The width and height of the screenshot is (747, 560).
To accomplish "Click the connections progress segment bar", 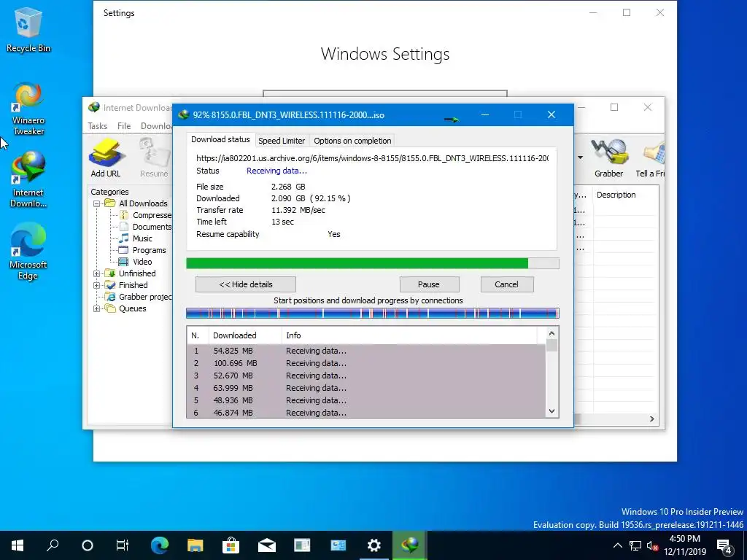I will (373, 313).
